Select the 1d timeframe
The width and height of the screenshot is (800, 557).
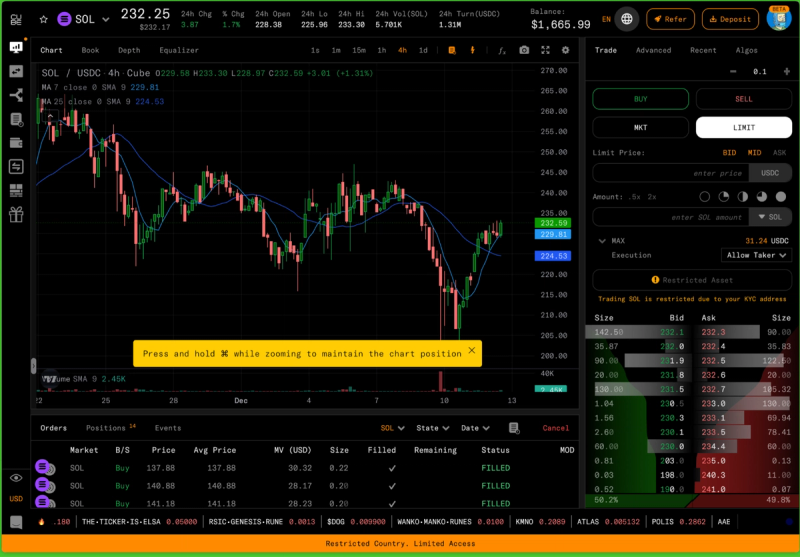tap(423, 50)
